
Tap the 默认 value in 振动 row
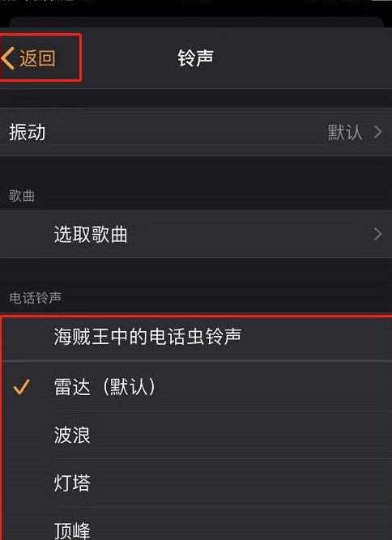(x=345, y=132)
